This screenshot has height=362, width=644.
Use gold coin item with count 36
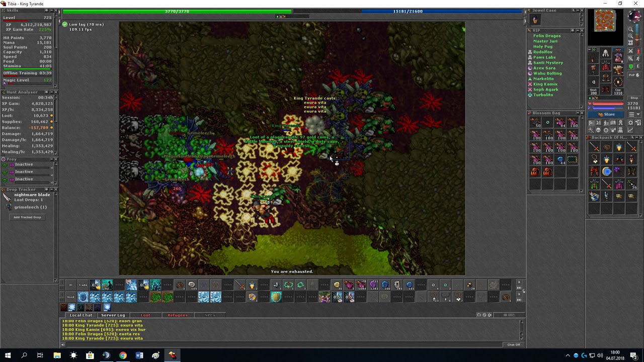[337, 285]
